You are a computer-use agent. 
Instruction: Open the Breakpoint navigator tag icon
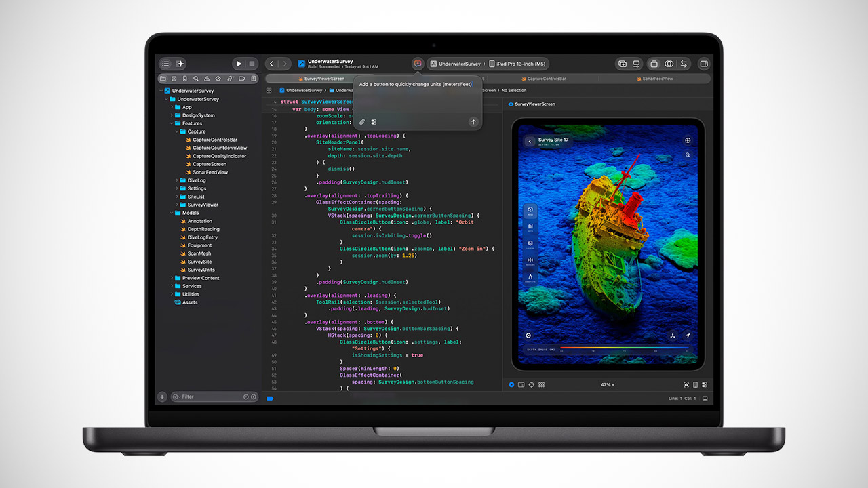(242, 79)
